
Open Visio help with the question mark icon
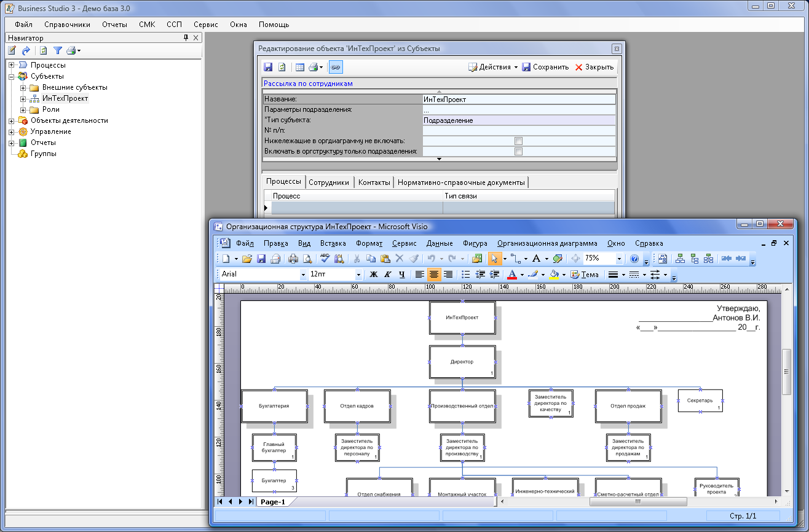coord(634,259)
